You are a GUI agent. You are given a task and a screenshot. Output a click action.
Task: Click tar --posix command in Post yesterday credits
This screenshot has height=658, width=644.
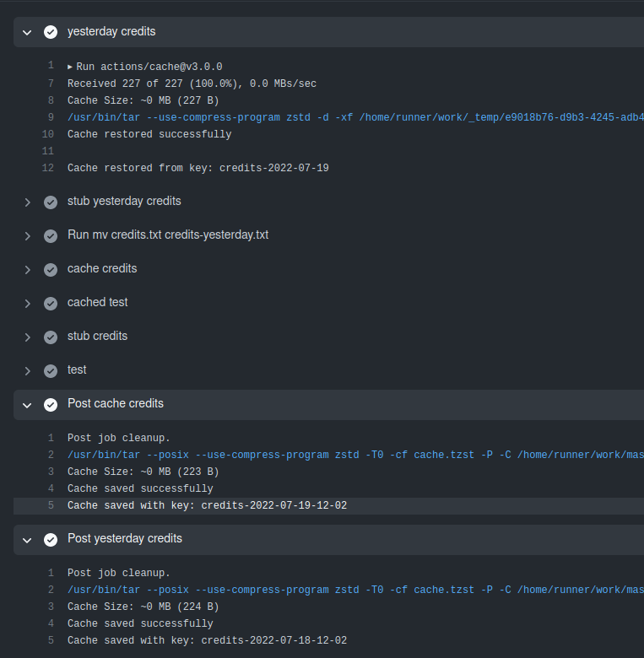(x=355, y=590)
